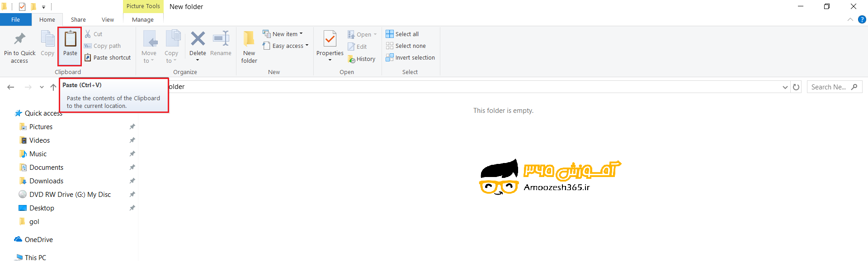Open the File tab

click(x=16, y=19)
